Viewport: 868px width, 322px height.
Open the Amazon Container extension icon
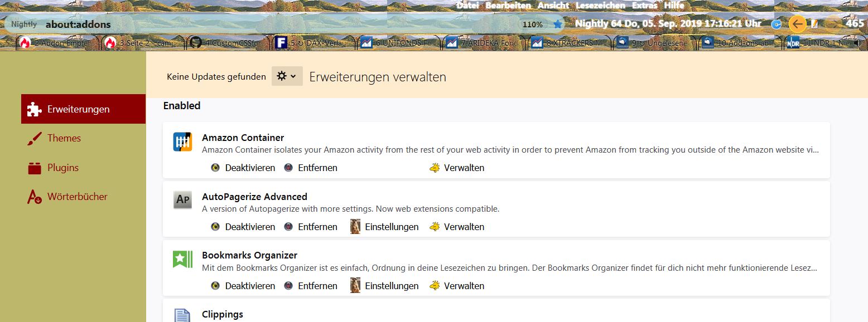182,142
